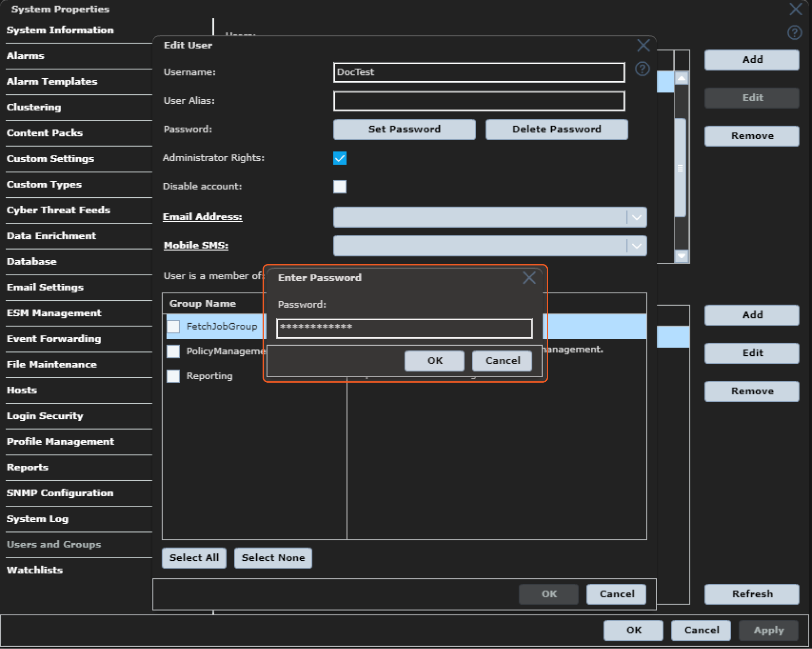Open the Login Security section

pos(45,416)
